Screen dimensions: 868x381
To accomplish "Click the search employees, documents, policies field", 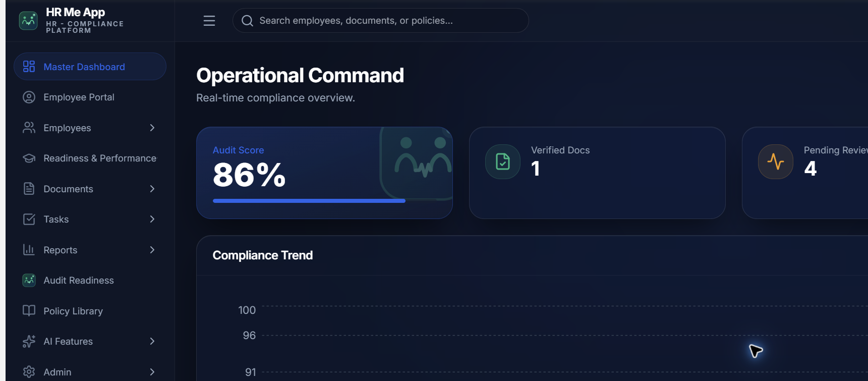I will coord(381,21).
